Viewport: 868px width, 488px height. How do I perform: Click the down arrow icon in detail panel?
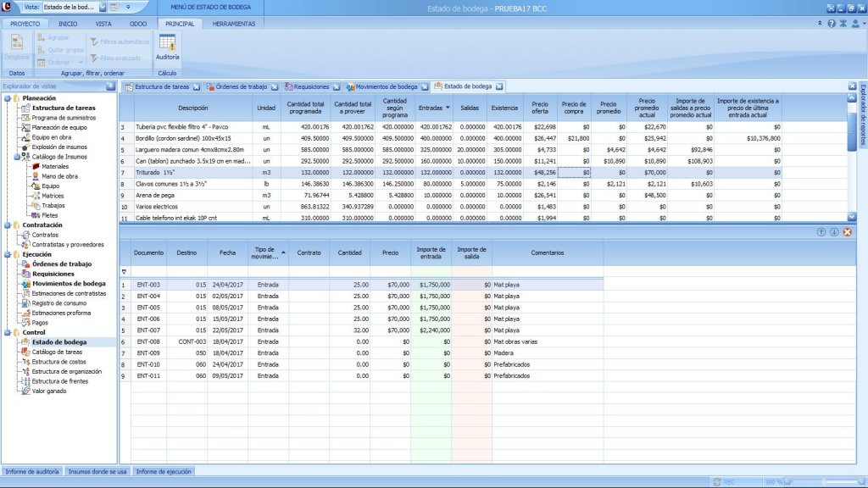(x=833, y=232)
